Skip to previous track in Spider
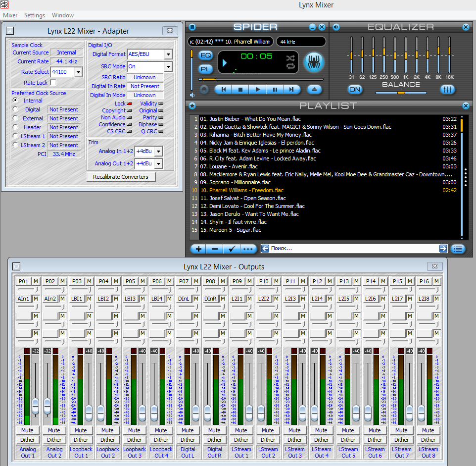Viewport: 476px width, 466px height. point(224,90)
